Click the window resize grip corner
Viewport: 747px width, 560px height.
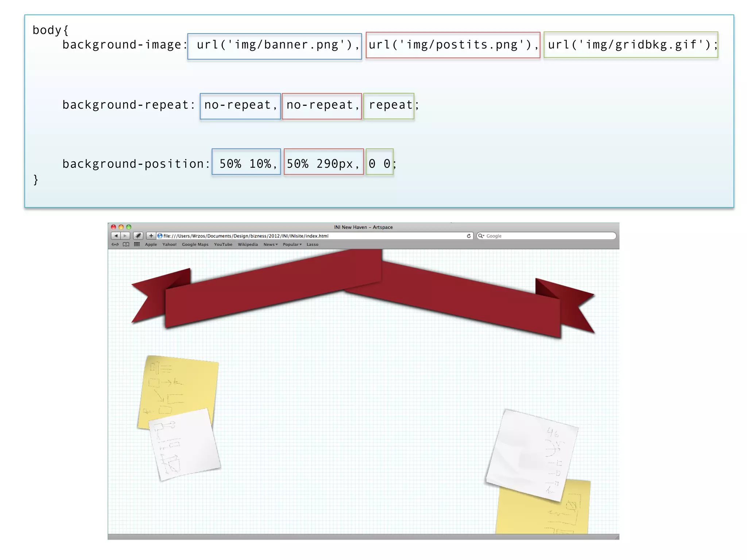pyautogui.click(x=617, y=537)
